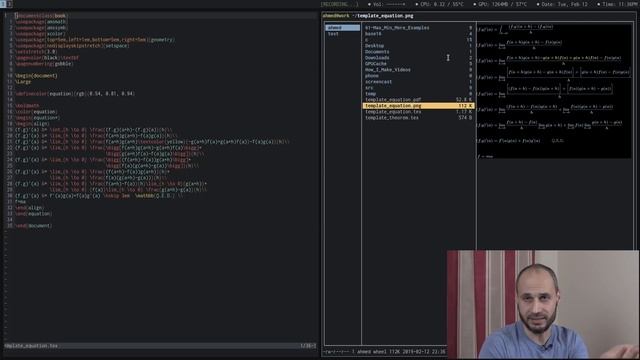Click the \color{equation} line in vim

[36, 111]
